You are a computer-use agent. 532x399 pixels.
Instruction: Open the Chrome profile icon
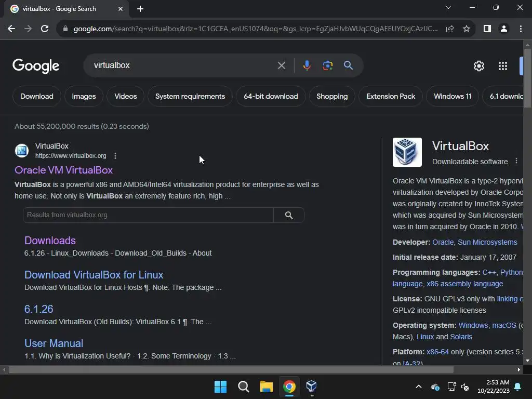point(504,29)
